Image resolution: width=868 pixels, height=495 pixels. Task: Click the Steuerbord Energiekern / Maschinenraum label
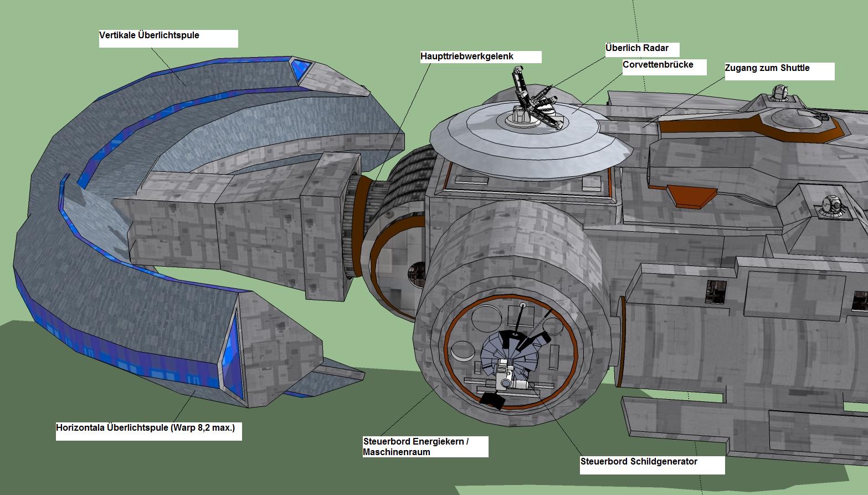coord(416,447)
